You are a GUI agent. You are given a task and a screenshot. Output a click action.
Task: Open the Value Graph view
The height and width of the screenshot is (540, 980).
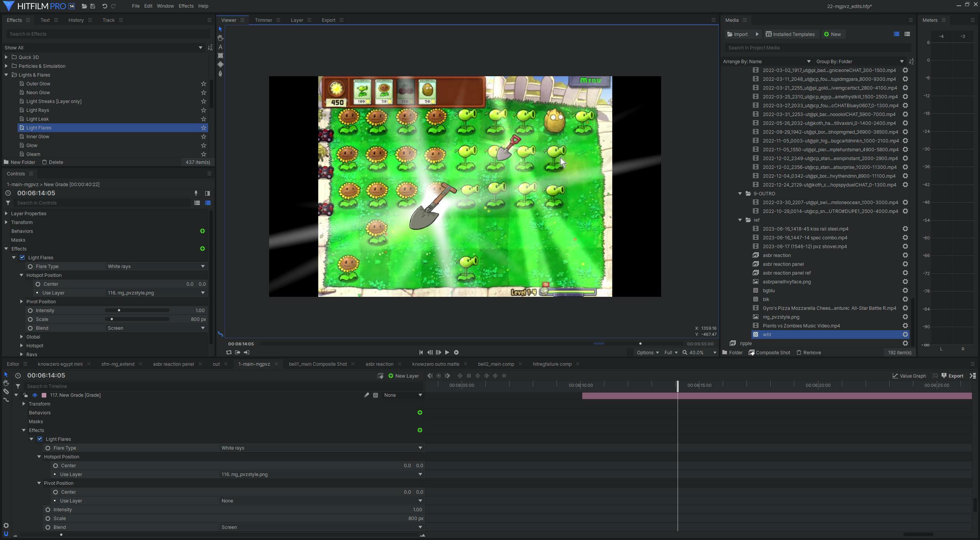coord(909,376)
